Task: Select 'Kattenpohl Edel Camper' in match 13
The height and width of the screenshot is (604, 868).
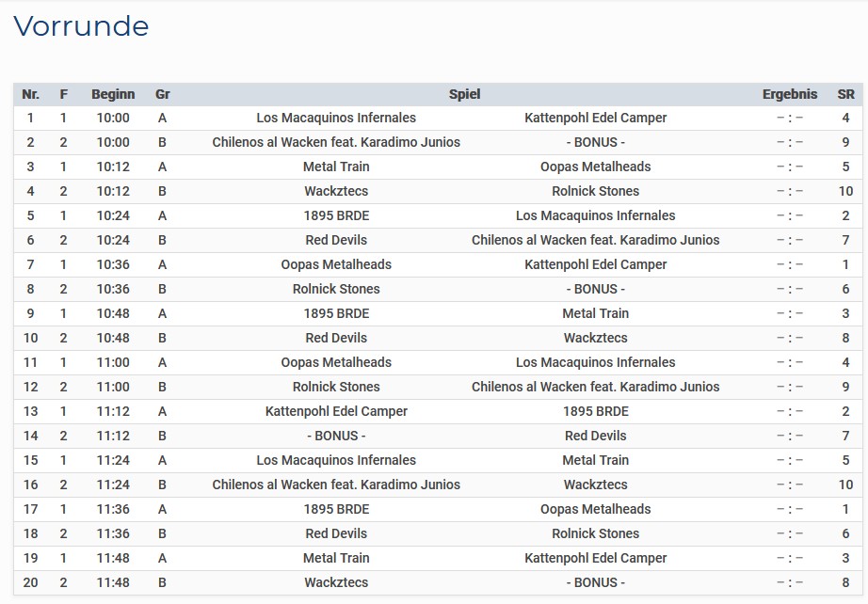Action: click(336, 411)
